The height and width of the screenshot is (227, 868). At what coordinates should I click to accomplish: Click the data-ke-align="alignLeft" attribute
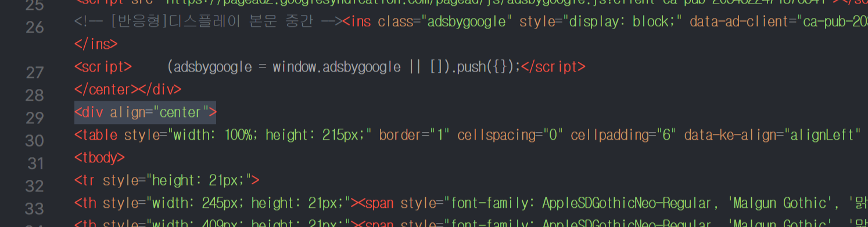[772, 135]
